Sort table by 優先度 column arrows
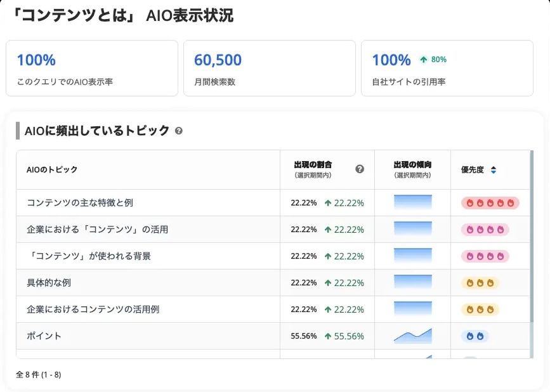 (494, 170)
